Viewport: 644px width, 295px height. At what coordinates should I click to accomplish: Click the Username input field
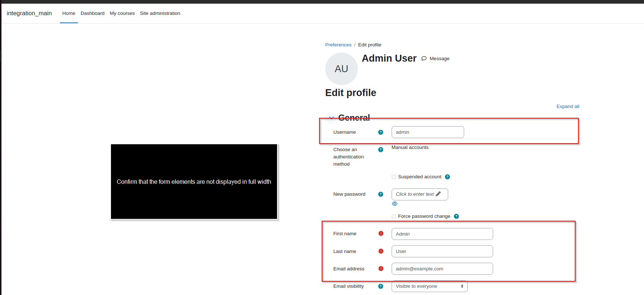(x=428, y=132)
